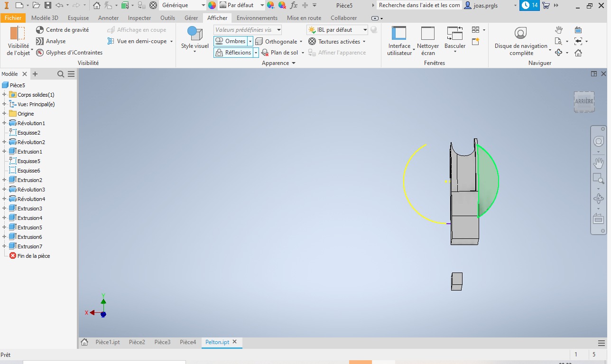
Task: Open the Analyse visibility tool
Action: [40, 41]
